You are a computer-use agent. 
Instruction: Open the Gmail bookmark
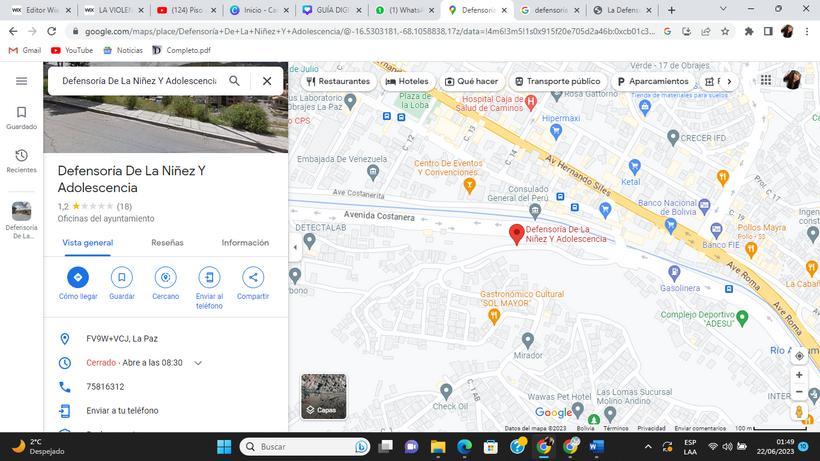point(25,50)
